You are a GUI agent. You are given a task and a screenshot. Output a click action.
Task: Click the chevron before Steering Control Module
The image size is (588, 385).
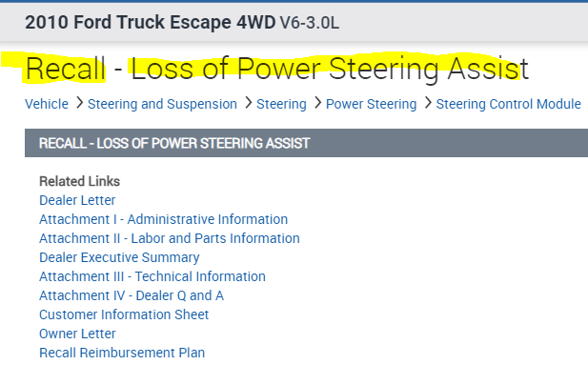pyautogui.click(x=427, y=103)
